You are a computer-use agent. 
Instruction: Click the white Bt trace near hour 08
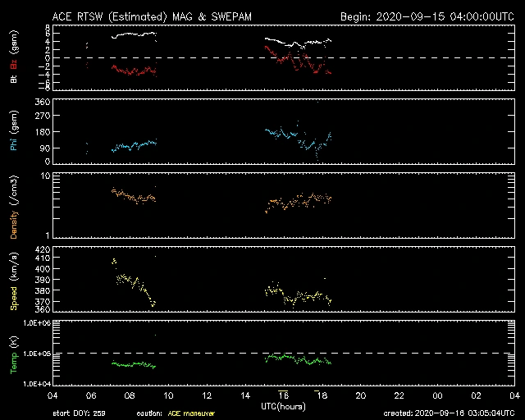pos(134,34)
